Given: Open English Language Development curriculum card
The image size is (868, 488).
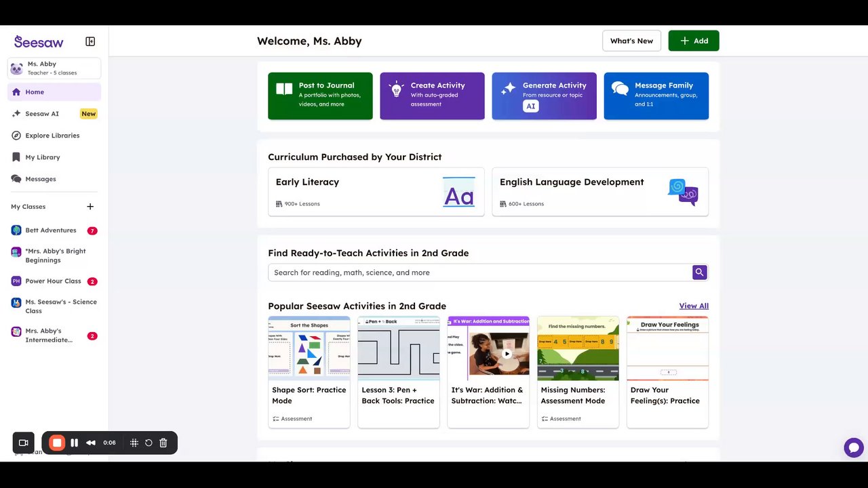Looking at the screenshot, I should click(x=600, y=192).
